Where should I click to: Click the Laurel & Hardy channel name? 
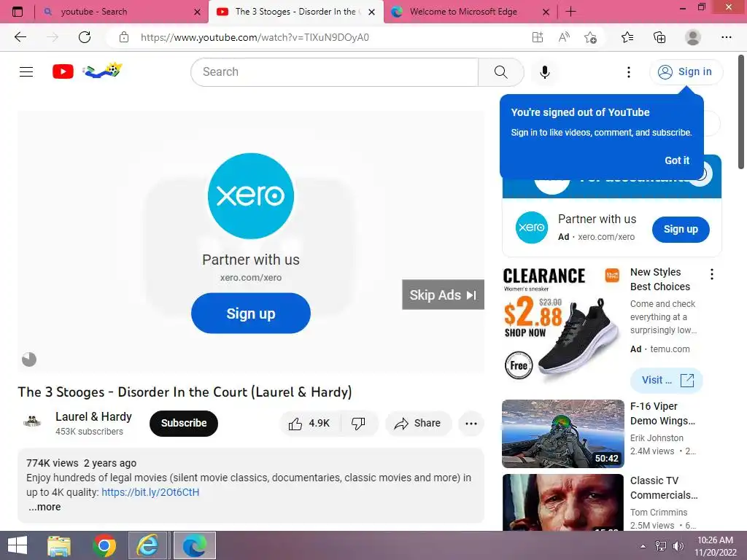tap(93, 416)
